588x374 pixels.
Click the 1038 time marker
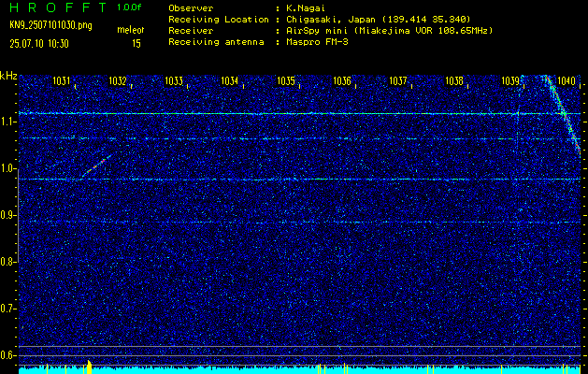pos(454,81)
